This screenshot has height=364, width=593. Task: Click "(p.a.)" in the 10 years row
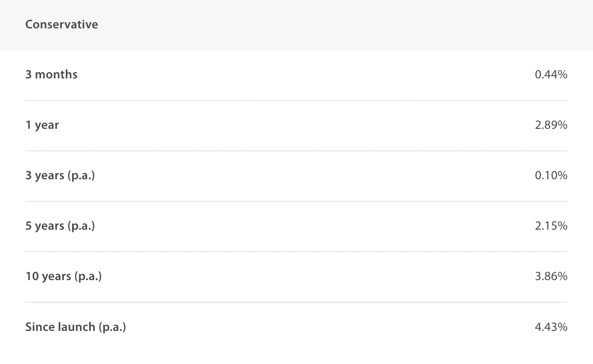point(88,276)
